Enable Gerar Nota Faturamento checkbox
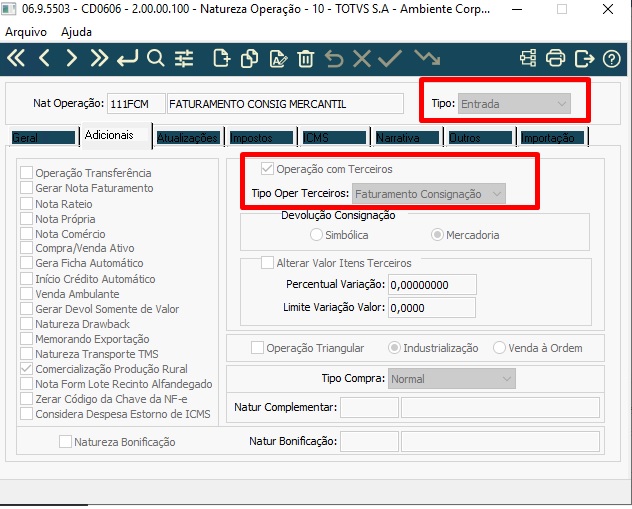The height and width of the screenshot is (509, 632). pyautogui.click(x=27, y=187)
